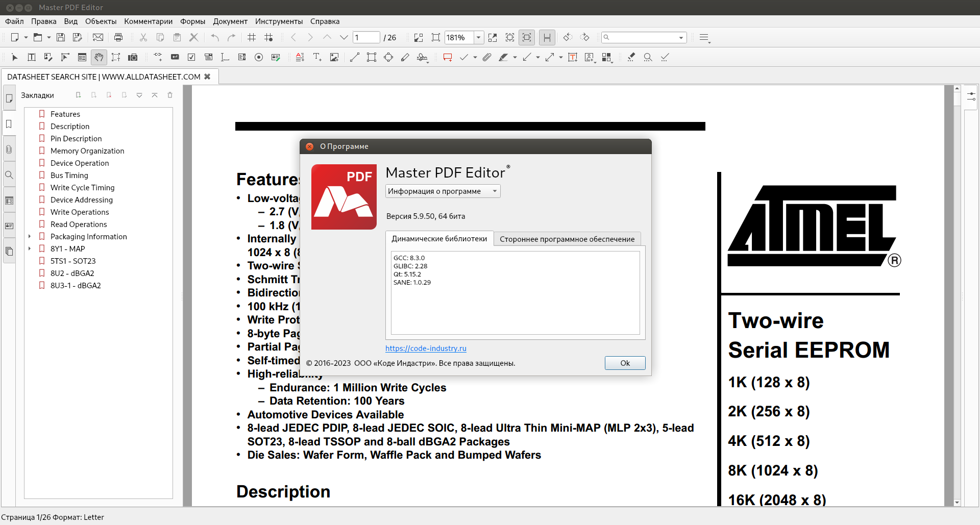Click the Print icon
Viewport: 980px width, 525px height.
coord(118,37)
